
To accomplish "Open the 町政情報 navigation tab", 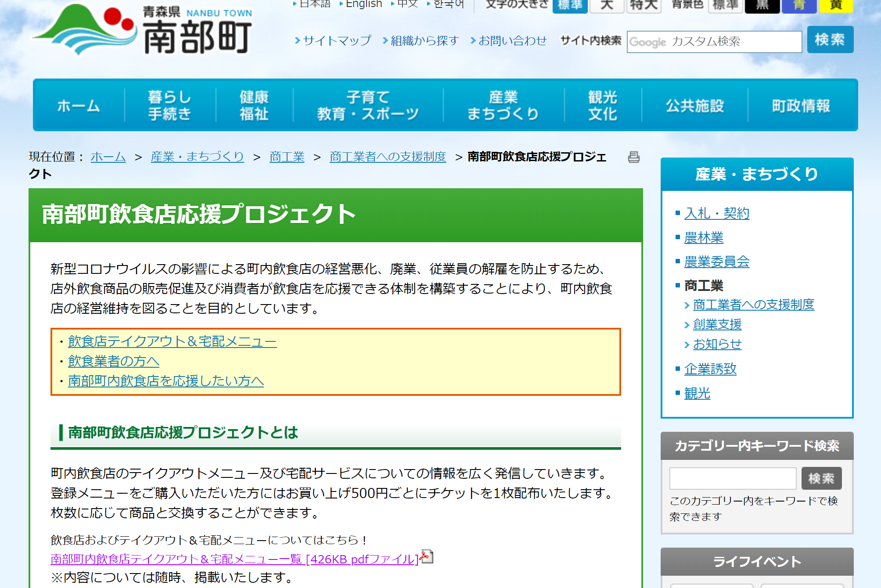I will tap(801, 105).
